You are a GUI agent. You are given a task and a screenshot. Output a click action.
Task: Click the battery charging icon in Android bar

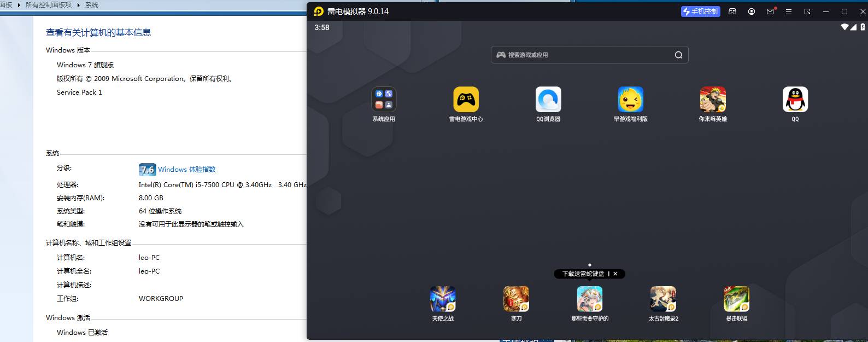[x=863, y=27]
